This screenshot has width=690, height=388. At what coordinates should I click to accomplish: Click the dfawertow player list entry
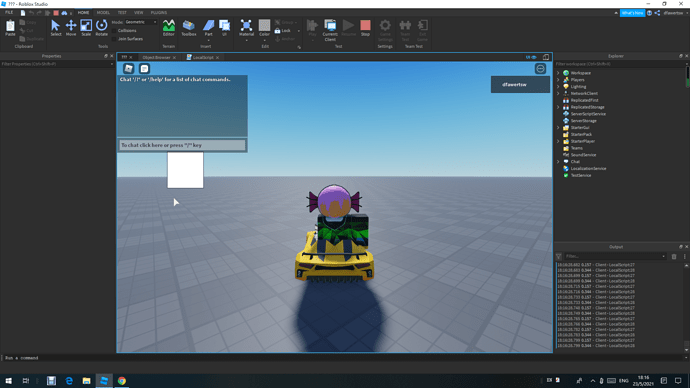520,84
